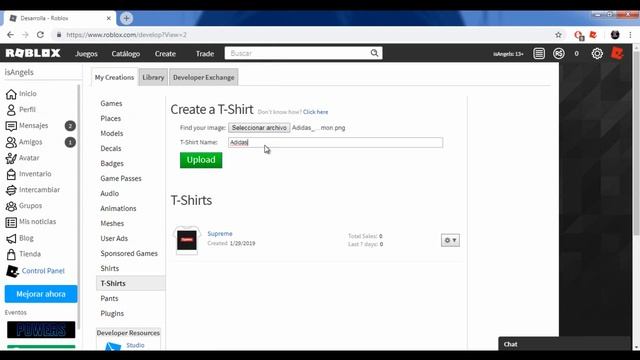Click the Mensajes message icon
The height and width of the screenshot is (360, 640).
point(11,126)
